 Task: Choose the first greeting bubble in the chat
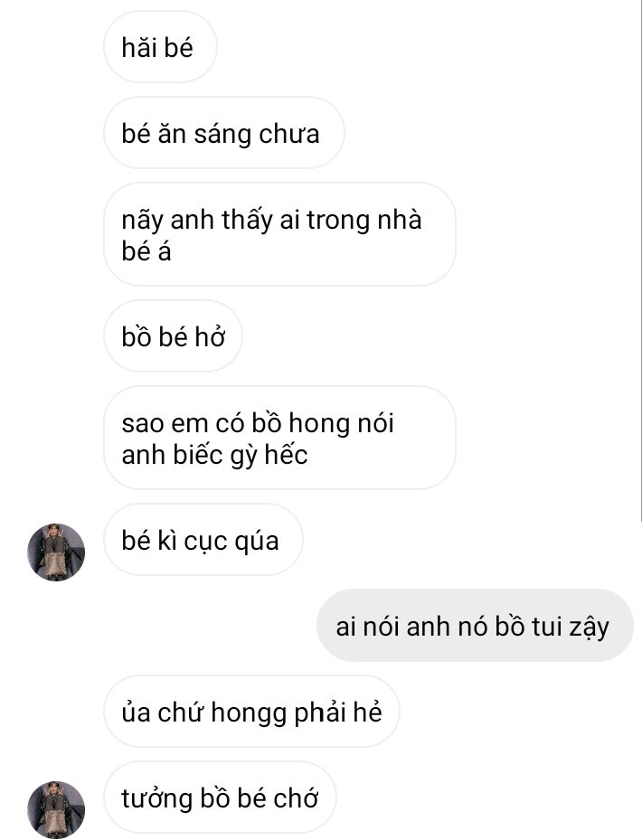[x=160, y=47]
